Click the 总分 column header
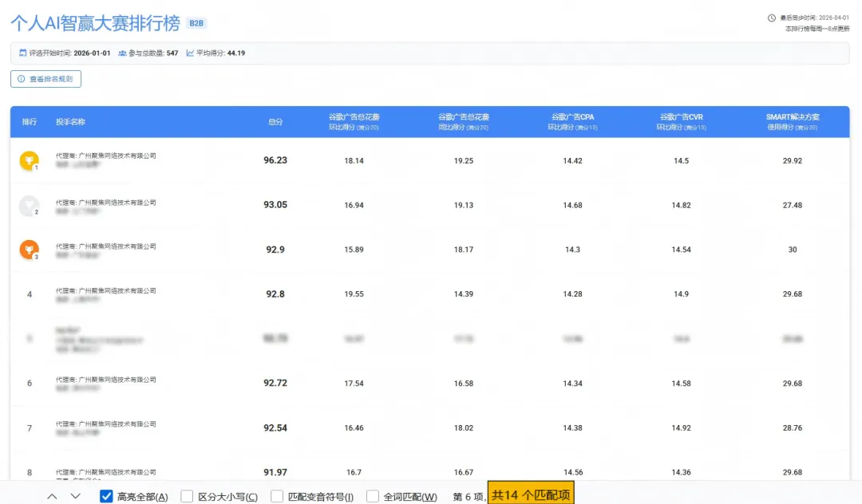862x504 pixels. (275, 122)
